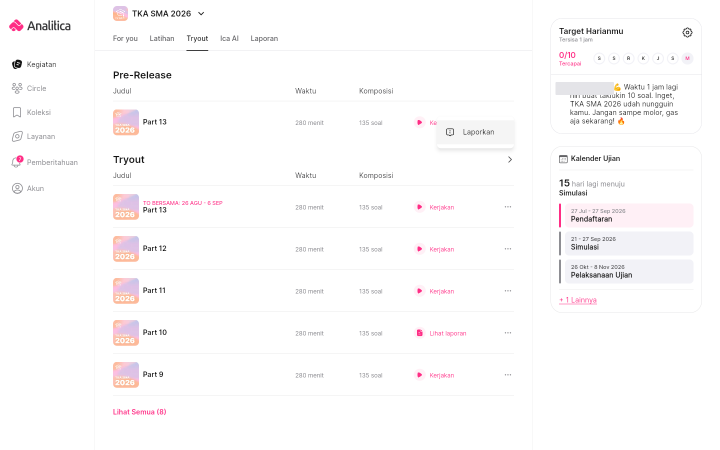Viewport: 720px width, 450px height.
Task: Open Circle in the sidebar
Action: 29,88
